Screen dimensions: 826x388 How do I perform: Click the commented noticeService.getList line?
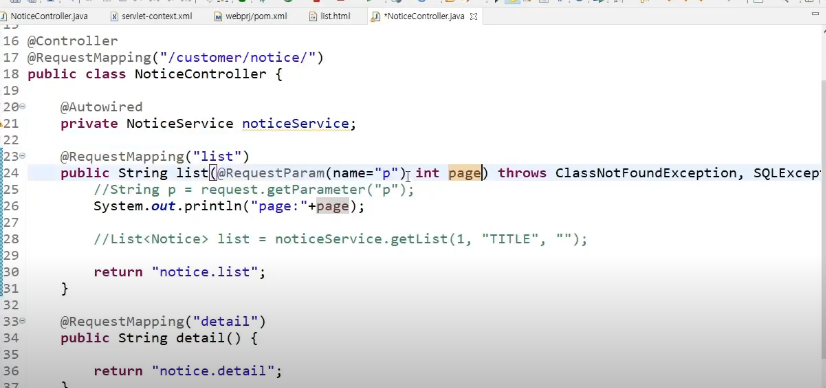(x=340, y=239)
